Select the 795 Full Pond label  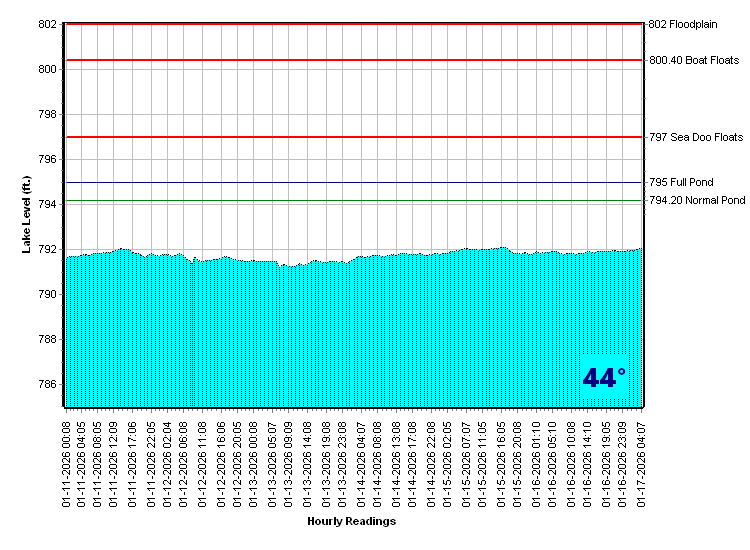[681, 183]
